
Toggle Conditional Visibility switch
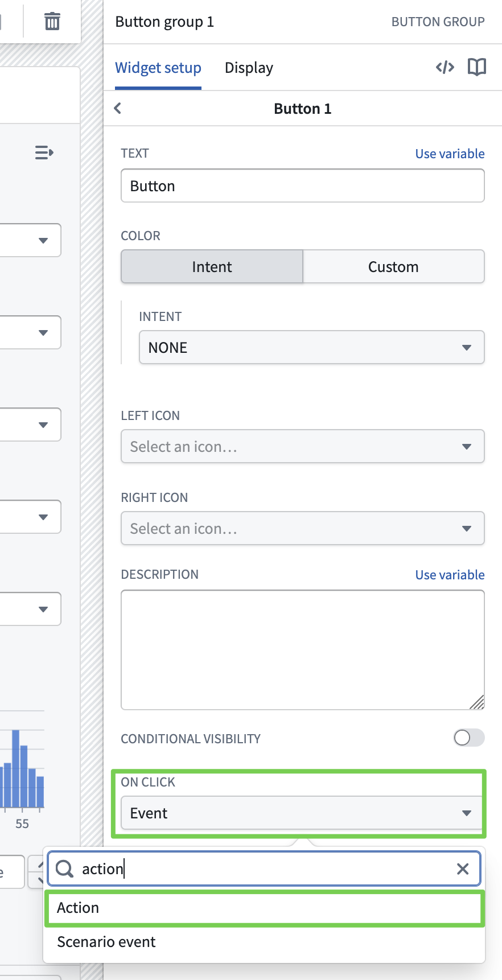click(469, 738)
